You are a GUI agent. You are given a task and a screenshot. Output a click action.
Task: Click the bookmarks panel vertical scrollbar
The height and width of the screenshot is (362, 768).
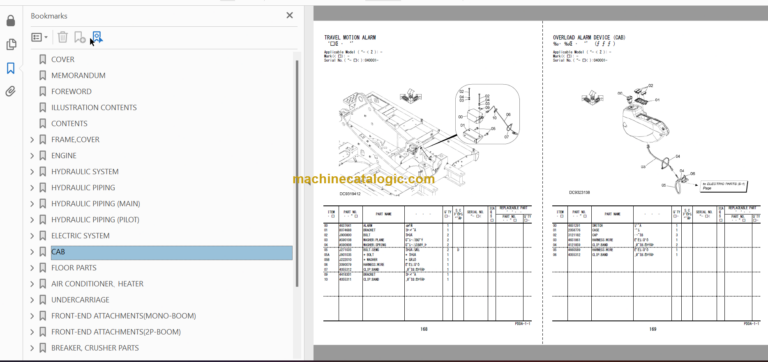(x=296, y=173)
